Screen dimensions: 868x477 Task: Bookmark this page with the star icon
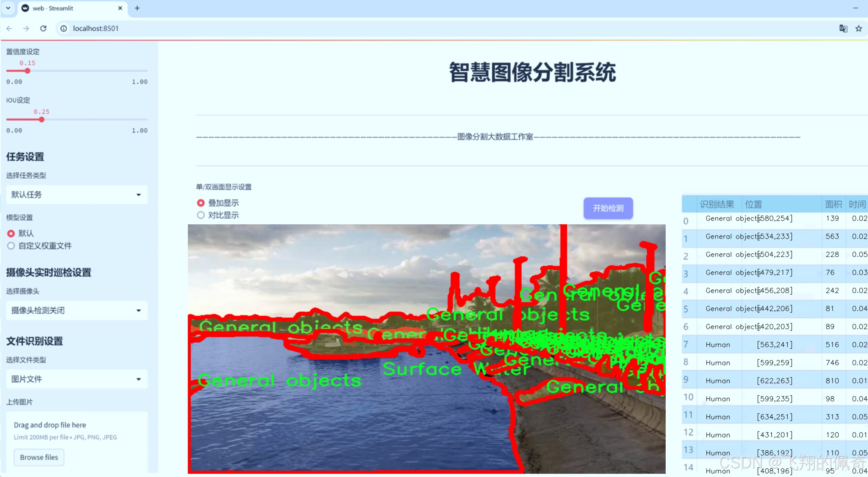(x=859, y=28)
